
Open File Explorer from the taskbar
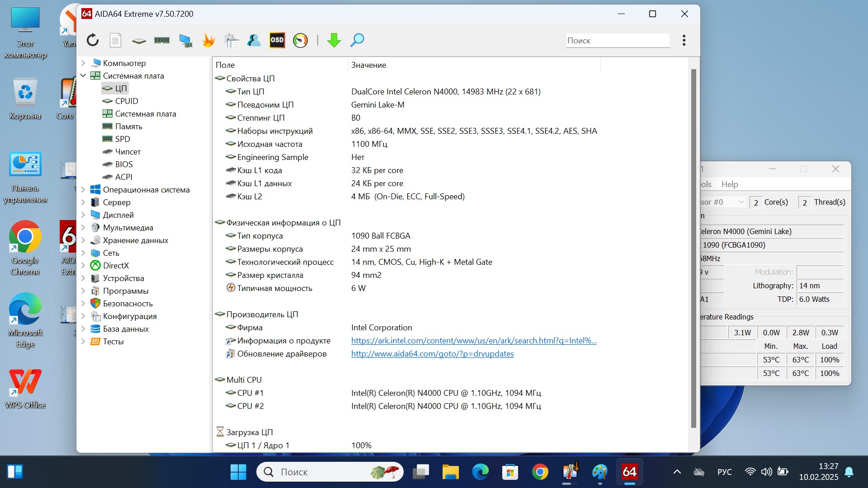(x=450, y=472)
